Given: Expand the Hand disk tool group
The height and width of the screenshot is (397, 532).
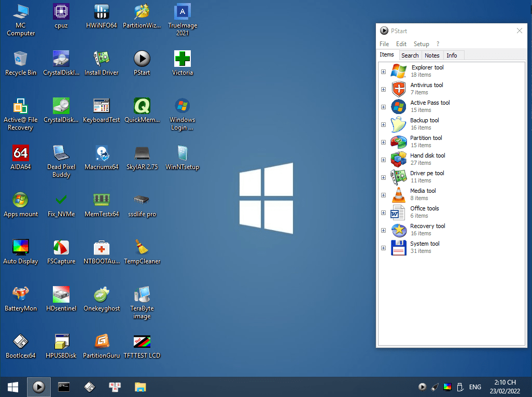Looking at the screenshot, I should pyautogui.click(x=383, y=160).
